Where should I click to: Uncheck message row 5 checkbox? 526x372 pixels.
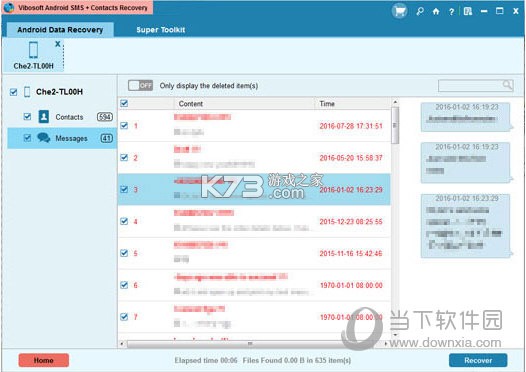[x=124, y=253]
